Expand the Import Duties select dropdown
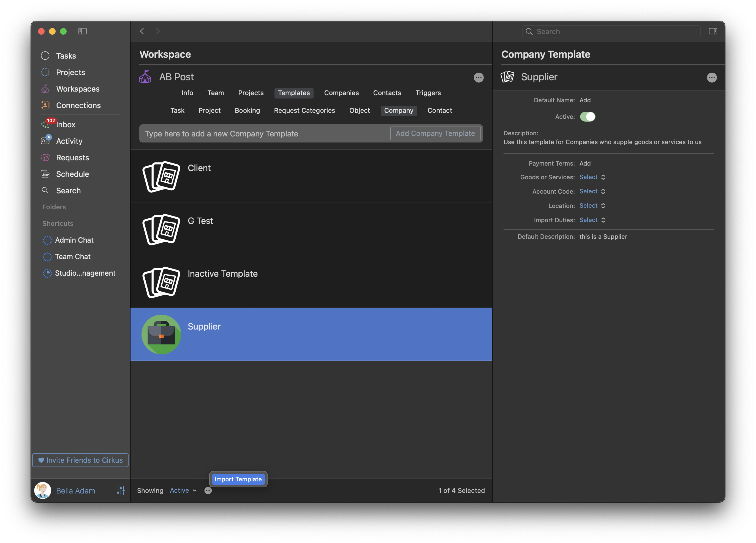Image resolution: width=756 pixels, height=543 pixels. [592, 220]
